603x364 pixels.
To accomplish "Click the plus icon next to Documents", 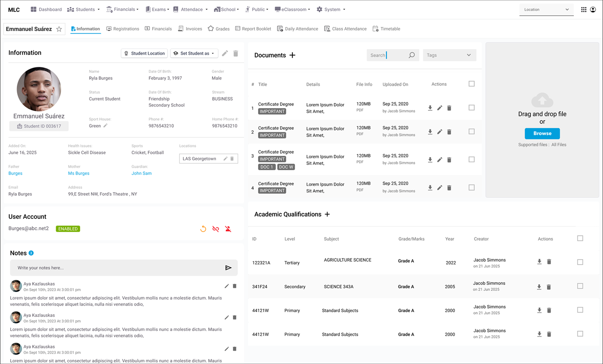I will [x=292, y=55].
